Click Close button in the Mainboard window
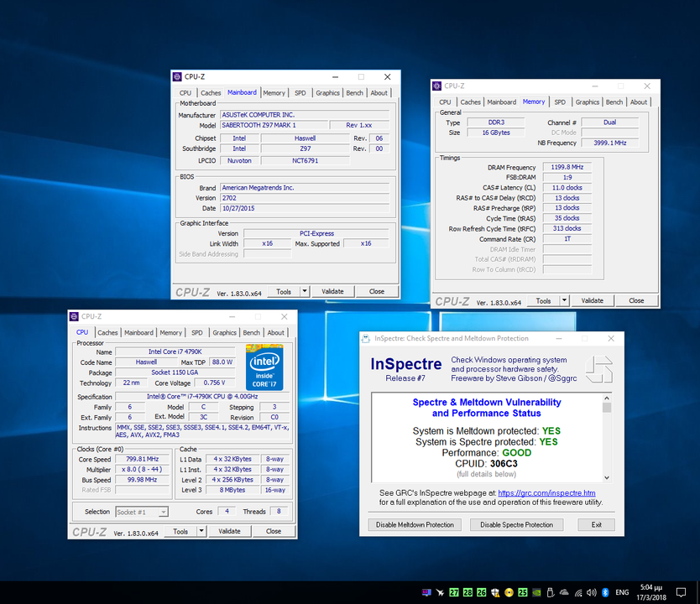This screenshot has width=700, height=604. click(x=376, y=291)
